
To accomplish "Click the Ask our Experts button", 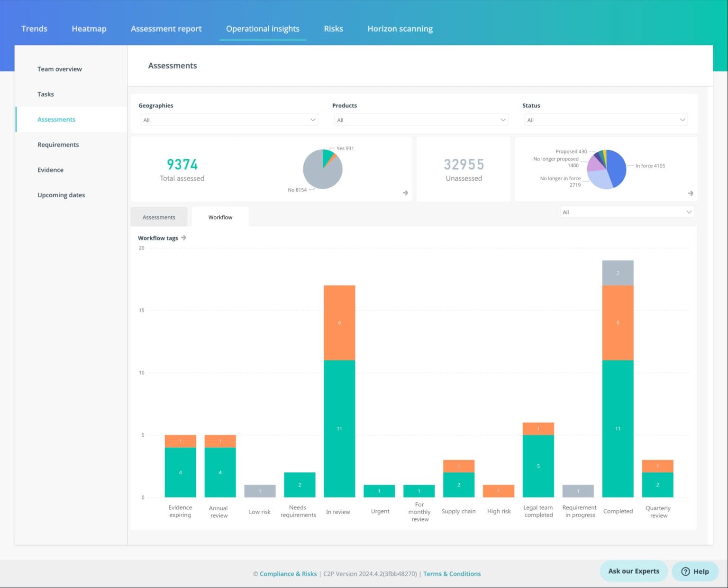I will 633,571.
